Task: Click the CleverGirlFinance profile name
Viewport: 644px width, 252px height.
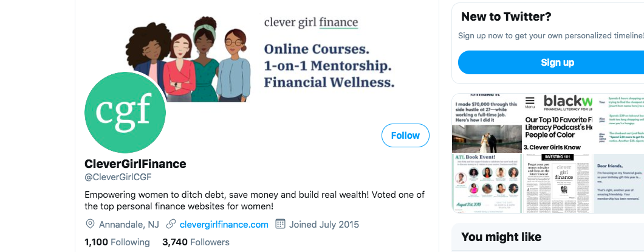Action: click(135, 164)
